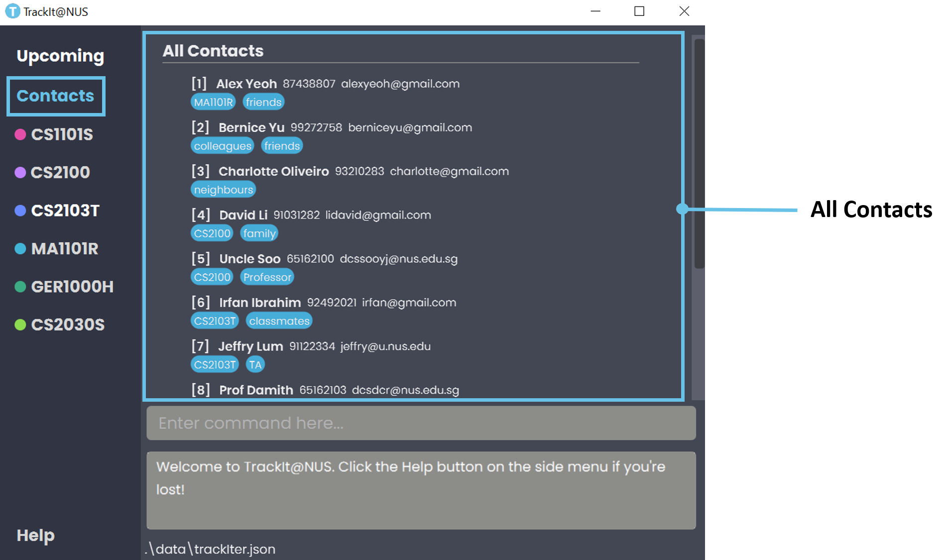This screenshot has height=560, width=948.
Task: Click the CS2100 tag under David Li
Action: pos(212,233)
